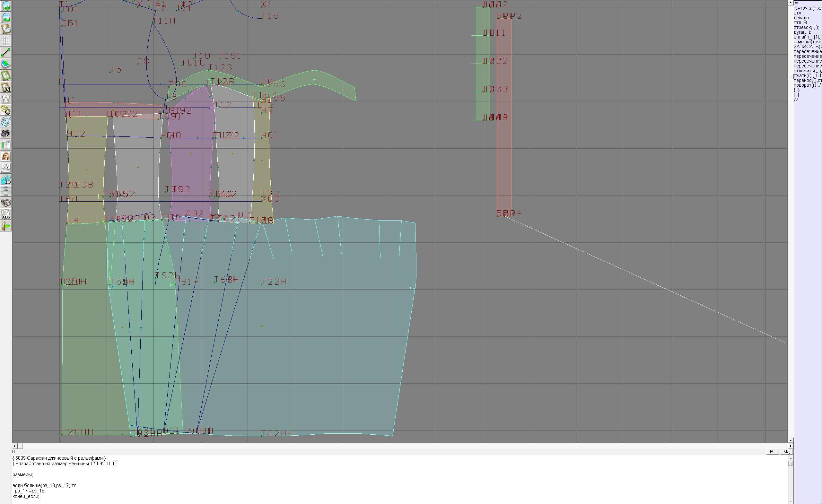Click the zoom out magnifier icon

[x=6, y=18]
